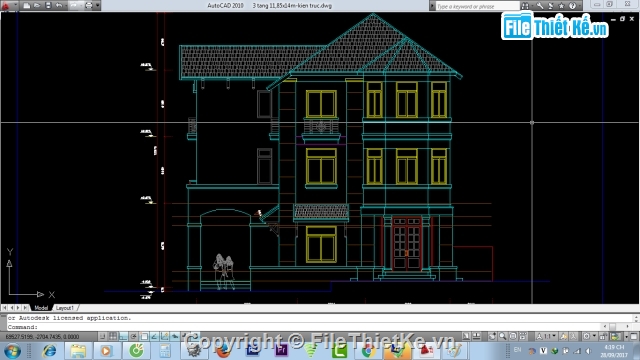Toggle automatic annotation scale icon
Viewport: 640px width, 360px height.
pos(573,336)
